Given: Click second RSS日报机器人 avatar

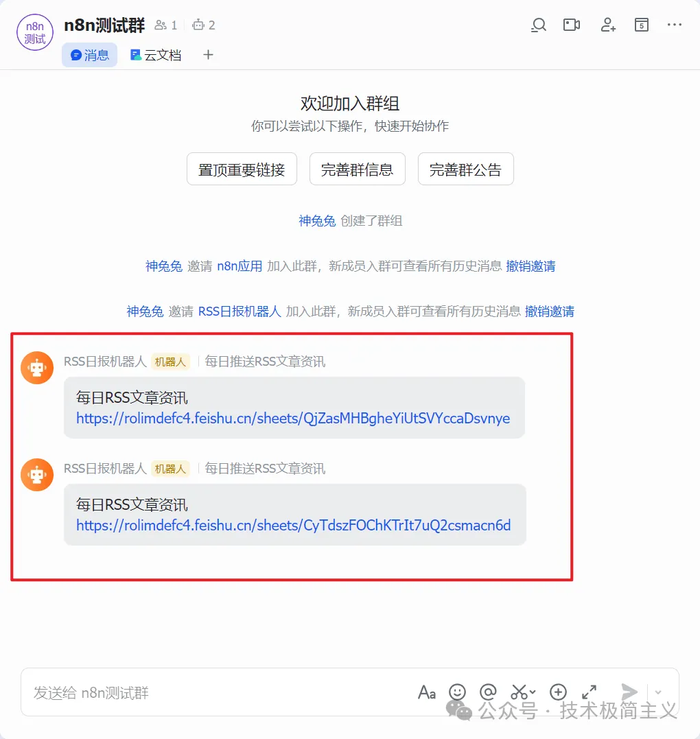Looking at the screenshot, I should [x=37, y=475].
